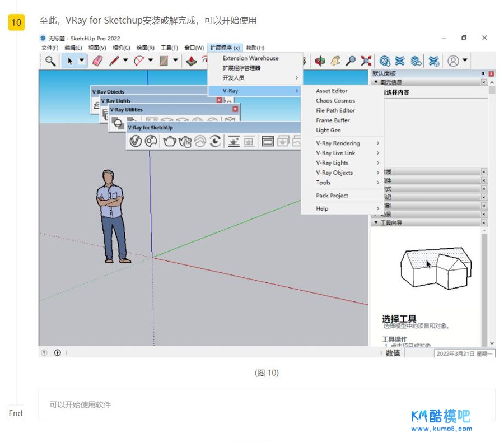Close the V-Ray Lights floating toolbar
This screenshot has height=442, width=504.
click(x=219, y=100)
